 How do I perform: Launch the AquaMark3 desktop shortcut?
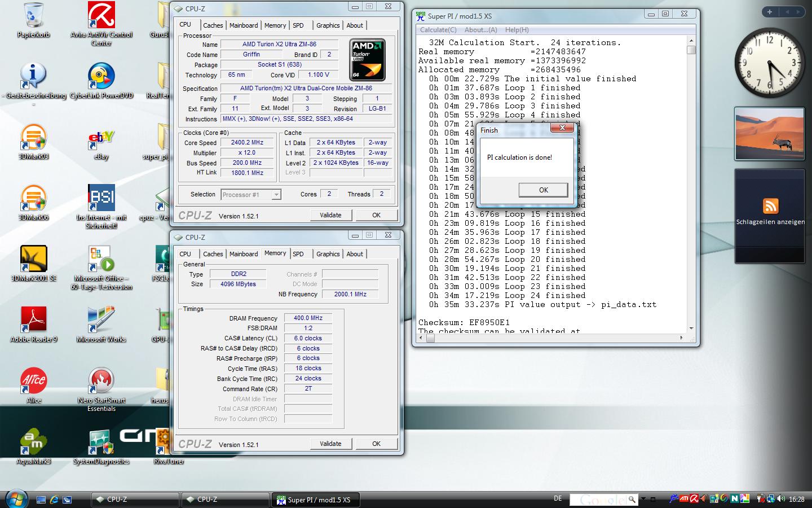coord(33,447)
